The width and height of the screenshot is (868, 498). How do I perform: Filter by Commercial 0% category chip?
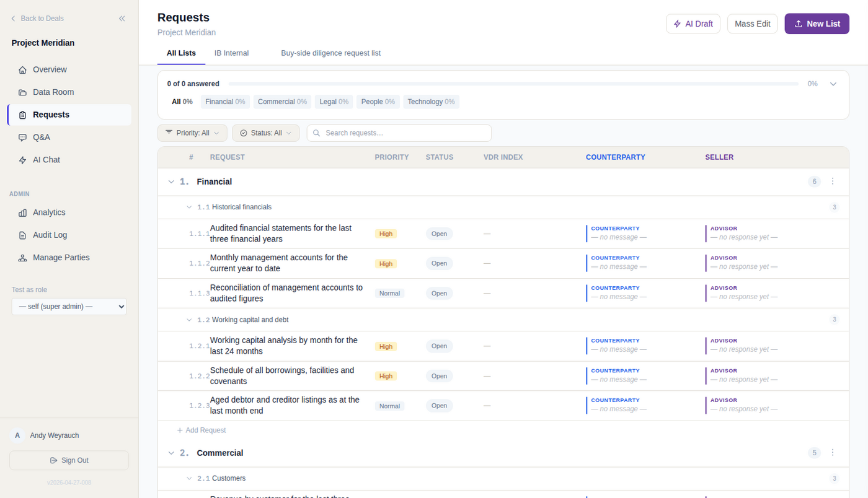coord(282,102)
